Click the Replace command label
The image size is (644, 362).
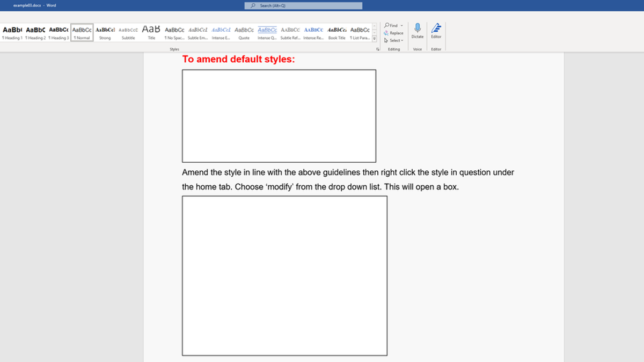point(396,33)
